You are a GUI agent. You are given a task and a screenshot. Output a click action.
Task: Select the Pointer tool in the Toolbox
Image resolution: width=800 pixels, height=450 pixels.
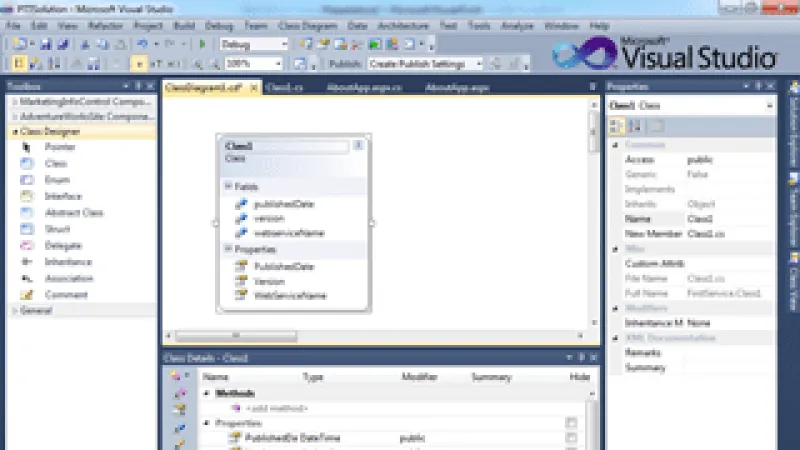coord(59,147)
